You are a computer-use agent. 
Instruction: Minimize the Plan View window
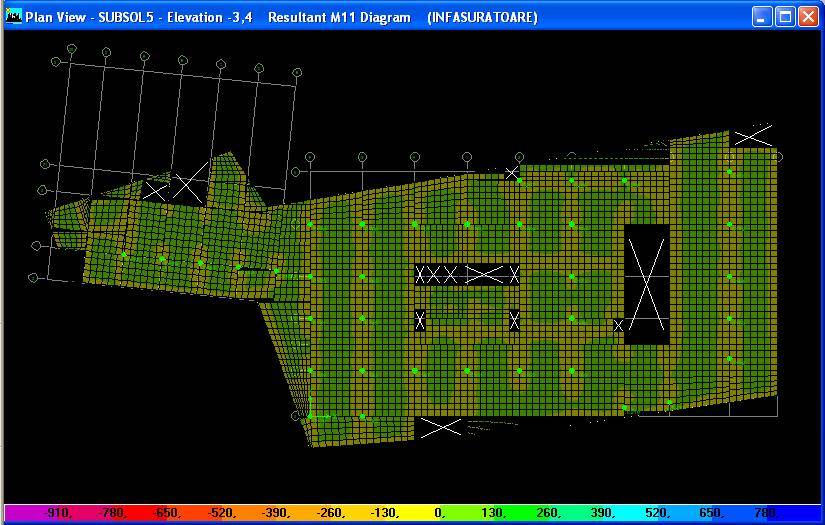(762, 17)
